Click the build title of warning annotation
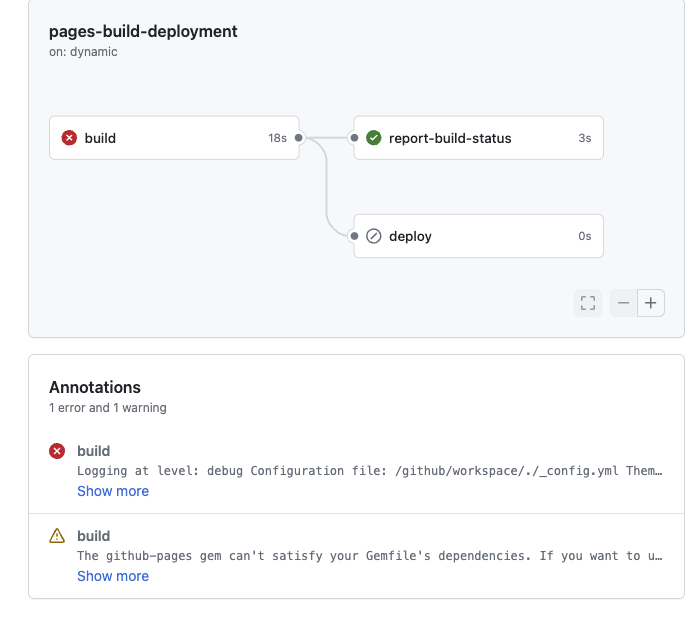 point(93,536)
